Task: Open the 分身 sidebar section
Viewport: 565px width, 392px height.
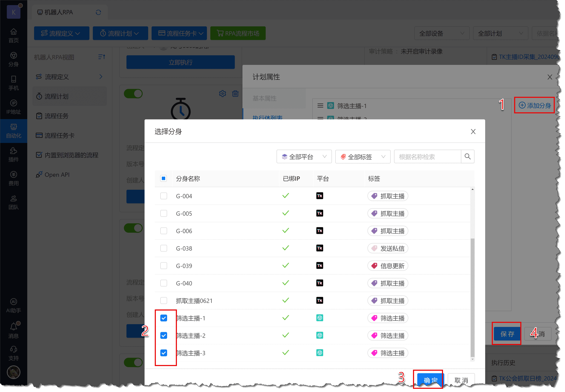Action: click(x=13, y=59)
